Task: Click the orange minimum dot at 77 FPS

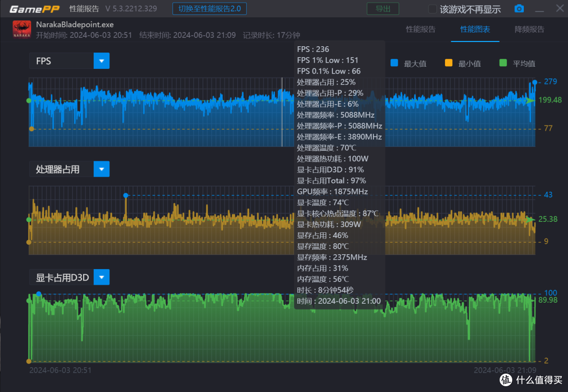Action: 32,129
